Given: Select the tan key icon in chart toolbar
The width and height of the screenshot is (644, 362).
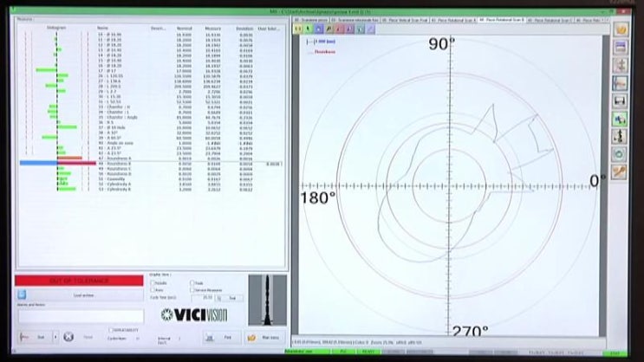Looking at the screenshot, I should tap(329, 29).
